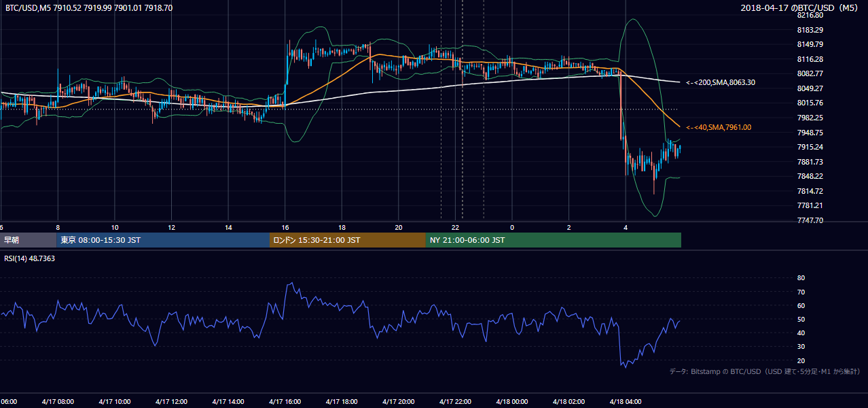The width and height of the screenshot is (868, 408).
Task: Click price axis value 7881.73
Action: (810, 162)
